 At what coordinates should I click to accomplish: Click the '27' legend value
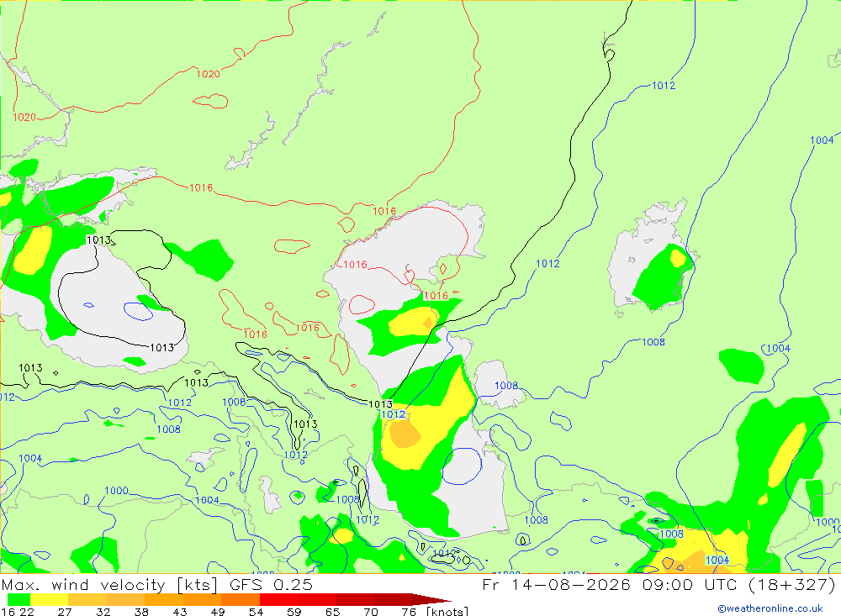[65, 612]
